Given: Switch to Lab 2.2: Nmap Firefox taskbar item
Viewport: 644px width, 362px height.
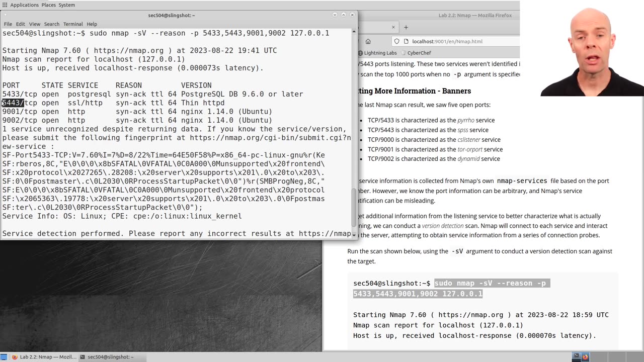Looking at the screenshot, I should (44, 357).
